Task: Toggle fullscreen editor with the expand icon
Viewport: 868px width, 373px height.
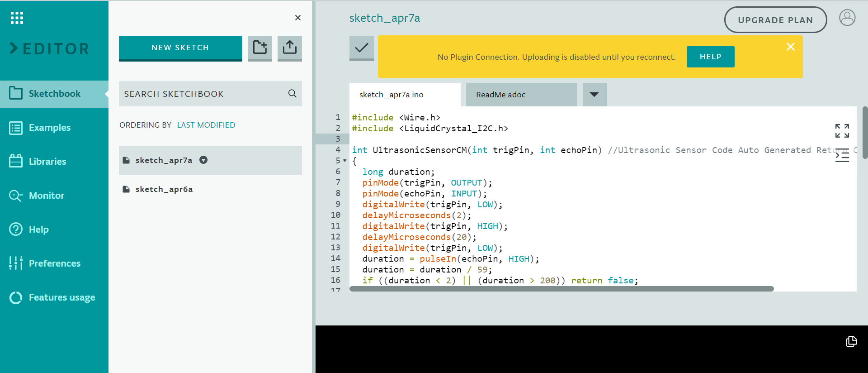Action: [842, 131]
